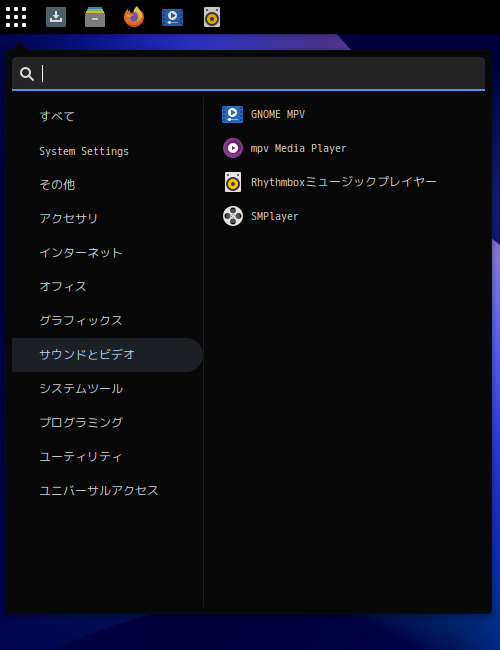
Task: Switch to the インターネット category
Action: tap(107, 252)
